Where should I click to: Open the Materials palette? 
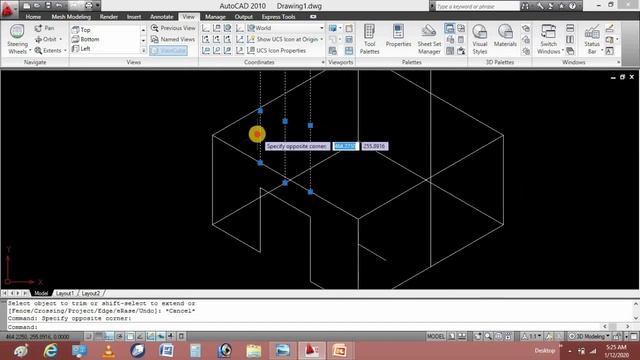coord(505,36)
